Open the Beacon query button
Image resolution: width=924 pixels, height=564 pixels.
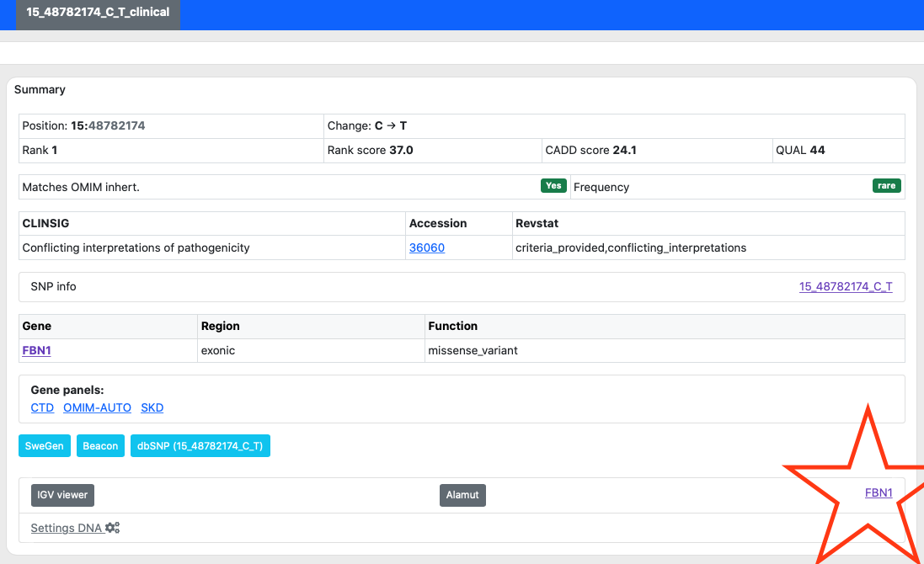pos(100,445)
